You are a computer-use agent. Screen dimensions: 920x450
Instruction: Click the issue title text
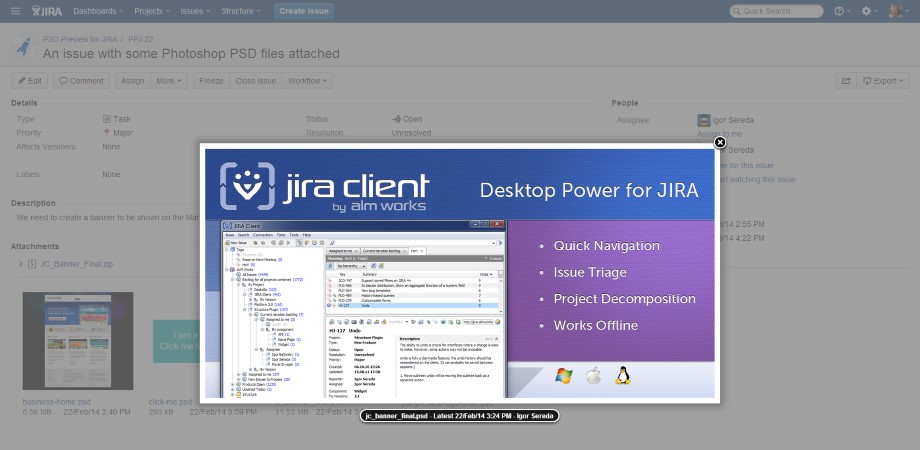point(191,53)
